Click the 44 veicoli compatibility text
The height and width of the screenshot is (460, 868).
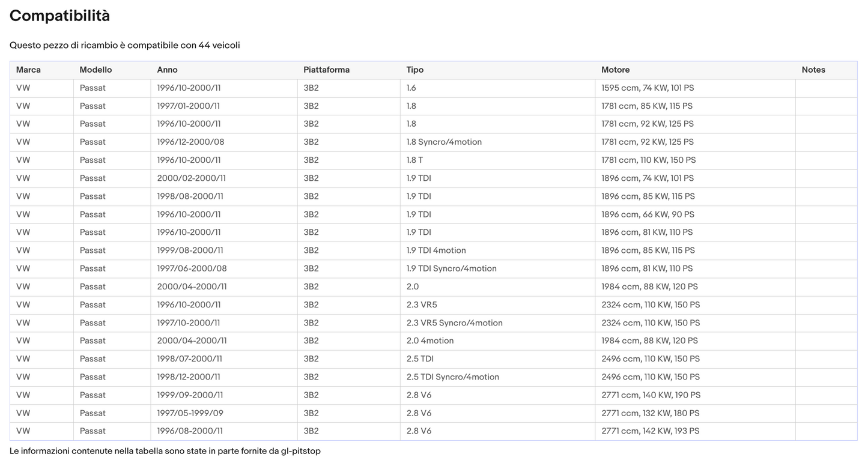click(x=219, y=45)
